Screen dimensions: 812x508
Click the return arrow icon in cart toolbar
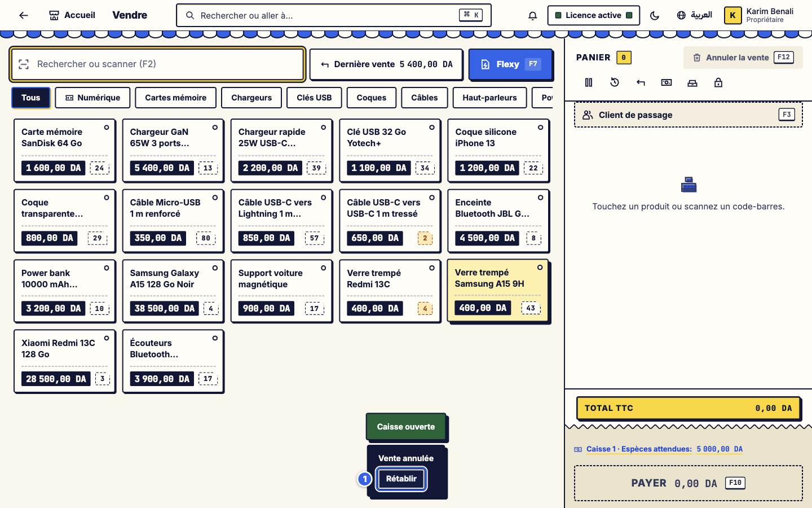coord(641,82)
